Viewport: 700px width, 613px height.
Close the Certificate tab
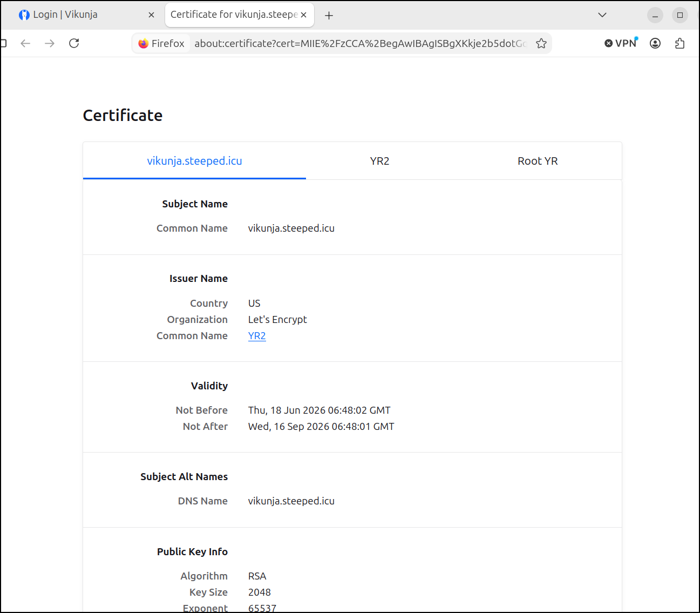tap(304, 15)
